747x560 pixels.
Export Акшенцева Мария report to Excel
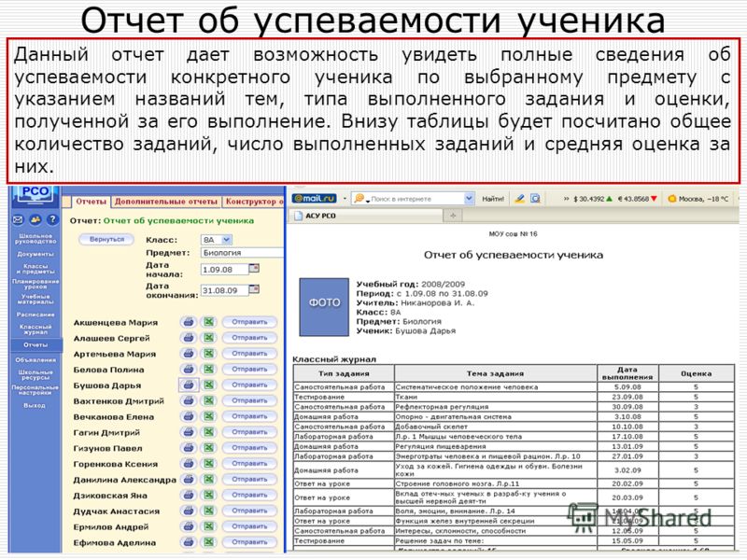tap(208, 322)
